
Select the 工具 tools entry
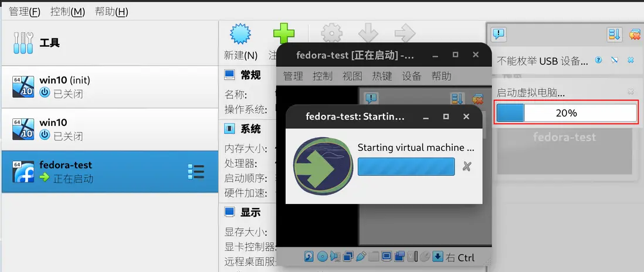pos(110,43)
